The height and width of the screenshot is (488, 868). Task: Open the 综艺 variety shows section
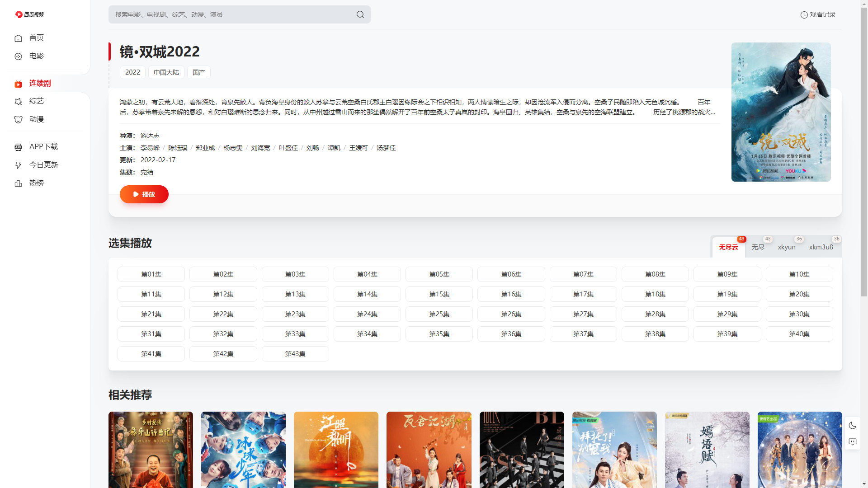36,101
